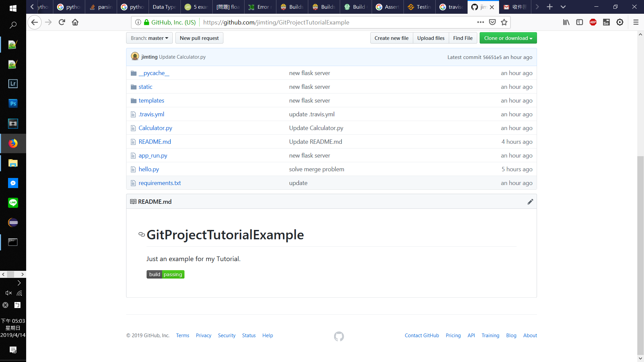644x362 pixels.
Task: Switch to the Testing tab
Action: (419, 7)
